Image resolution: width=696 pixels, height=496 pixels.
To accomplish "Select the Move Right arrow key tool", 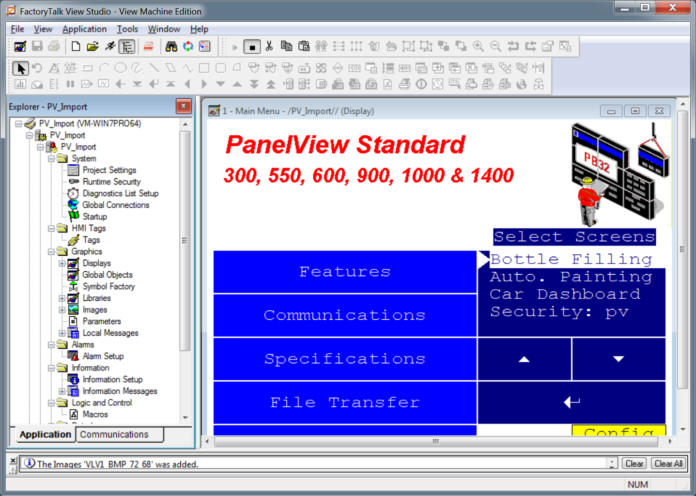I will click(x=204, y=84).
